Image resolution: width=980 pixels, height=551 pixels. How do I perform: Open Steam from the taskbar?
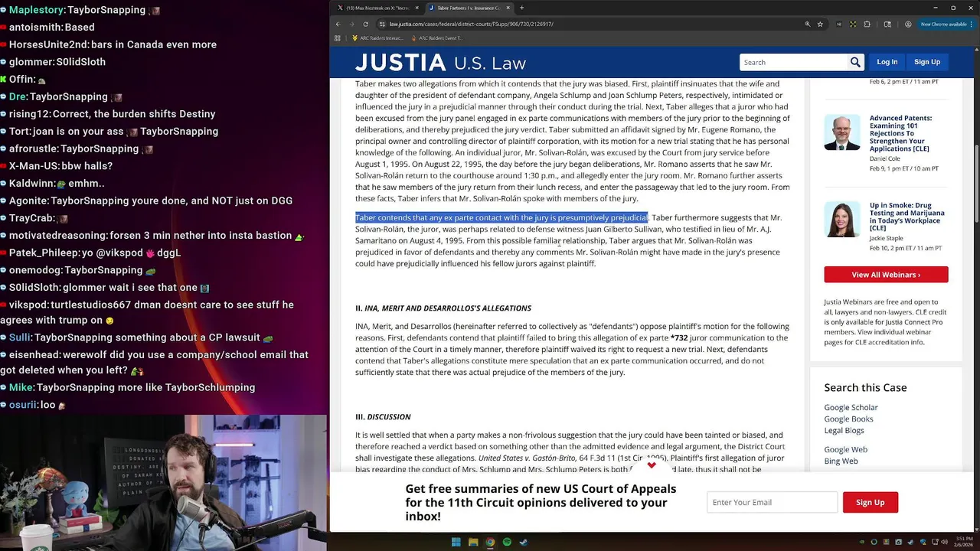click(x=524, y=542)
